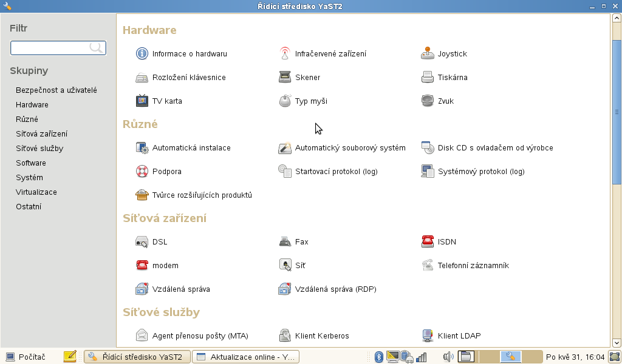Open the Infračervené zařízení icon
The width and height of the screenshot is (622, 364).
[x=285, y=53]
